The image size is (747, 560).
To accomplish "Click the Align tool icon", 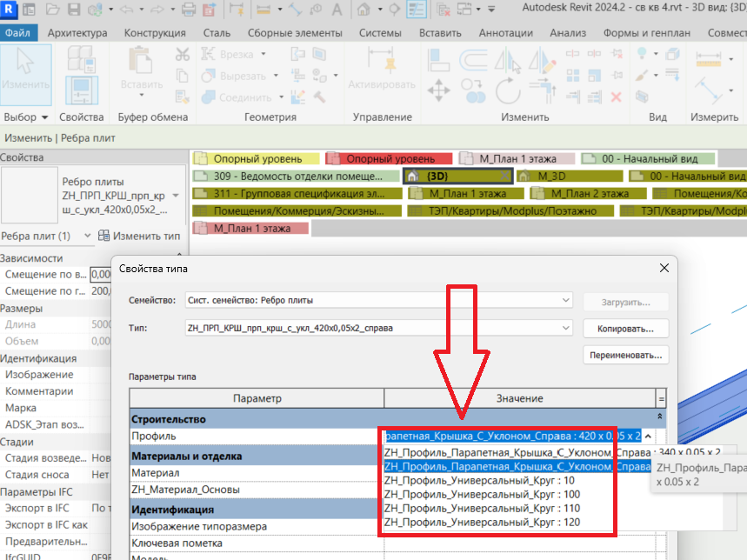I will (x=438, y=60).
